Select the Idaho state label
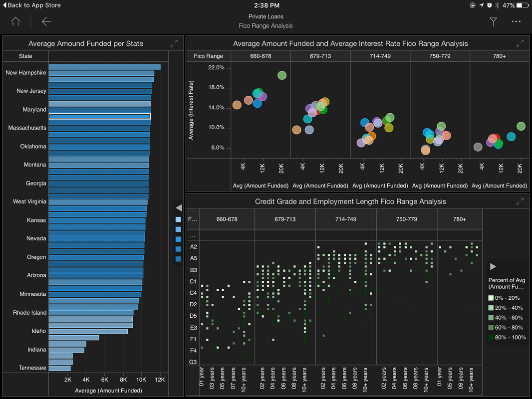The height and width of the screenshot is (399, 532). coord(39,331)
